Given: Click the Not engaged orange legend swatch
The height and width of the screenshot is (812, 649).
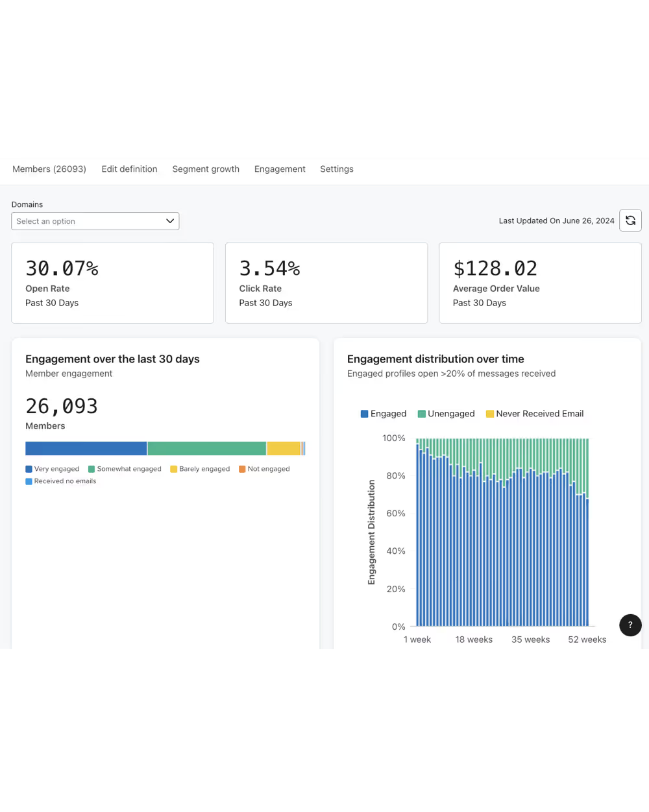Looking at the screenshot, I should 242,469.
